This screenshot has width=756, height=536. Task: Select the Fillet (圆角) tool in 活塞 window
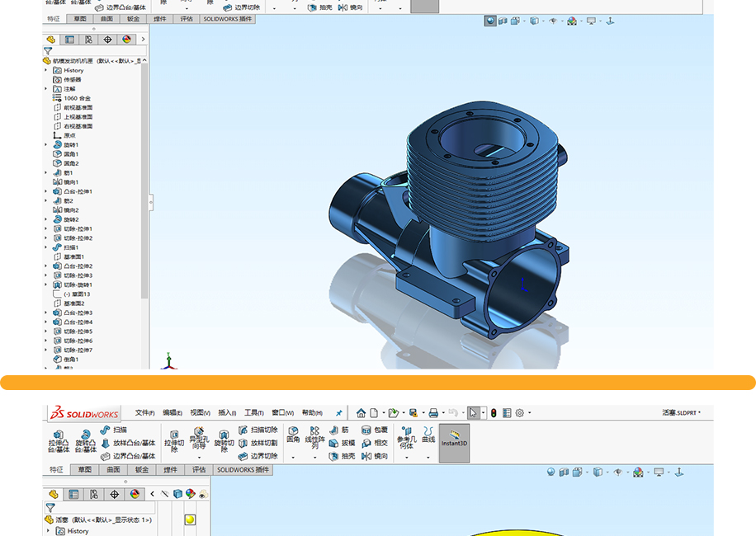pyautogui.click(x=293, y=435)
